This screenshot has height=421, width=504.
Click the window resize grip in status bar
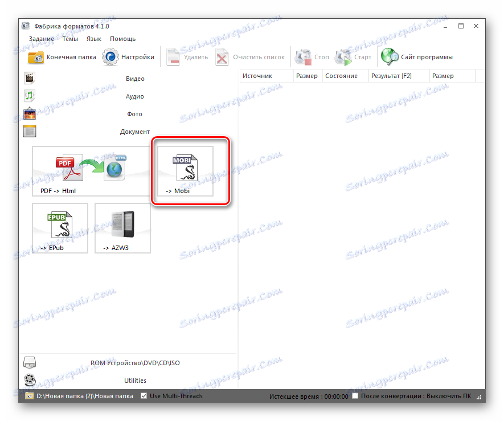(x=479, y=397)
